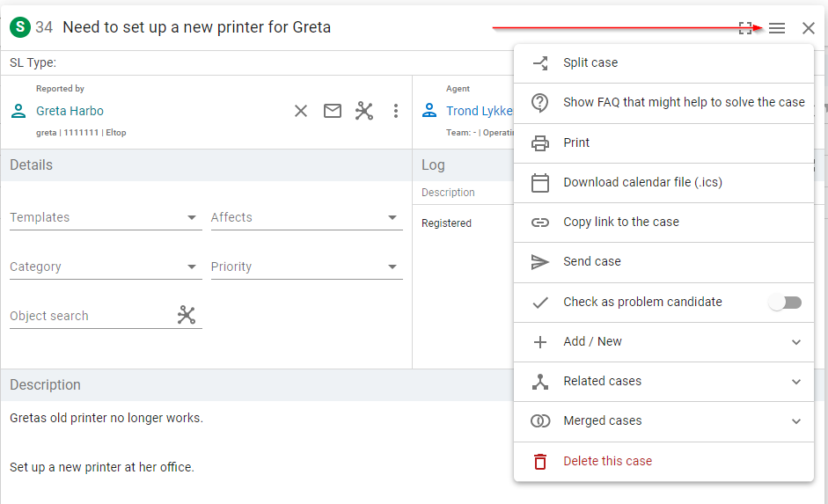Select Delete this case
This screenshot has height=504, width=828.
coord(663,461)
